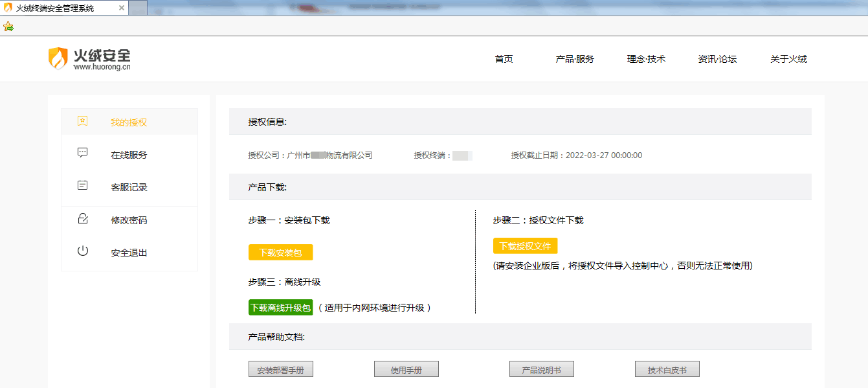Click the 在线服务 chat bubble icon

pos(82,153)
